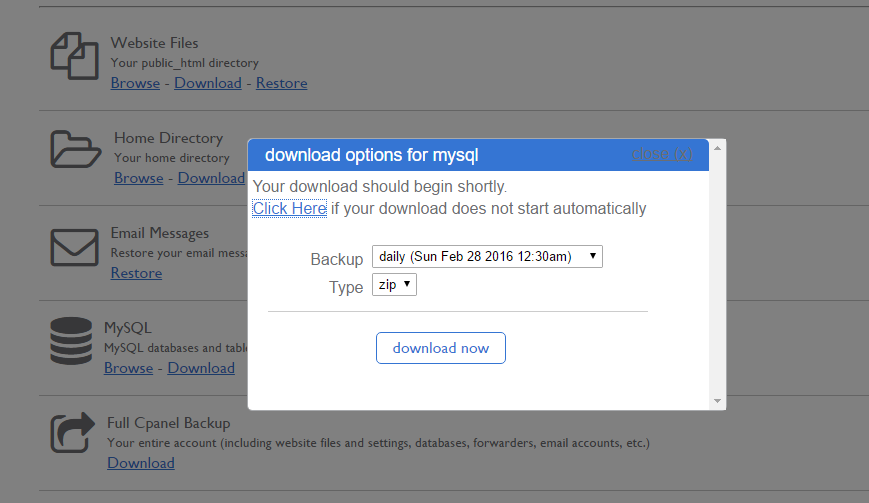Click the Home Directory folder icon
Image resolution: width=869 pixels, height=503 pixels.
tap(76, 150)
